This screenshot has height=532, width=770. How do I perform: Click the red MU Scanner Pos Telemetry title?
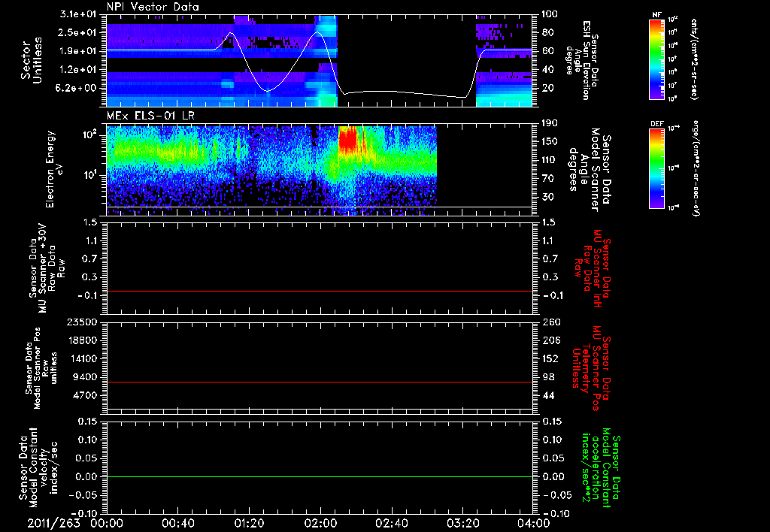click(x=591, y=368)
